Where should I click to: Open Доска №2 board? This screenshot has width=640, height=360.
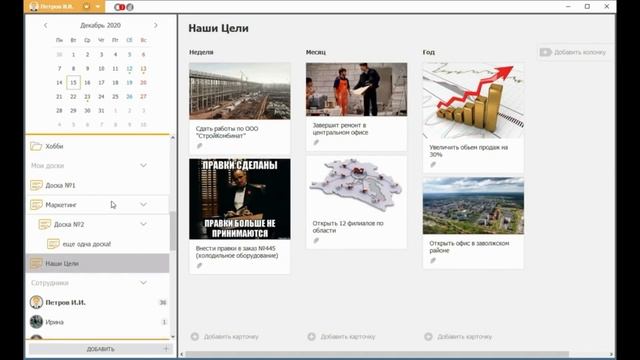tap(98, 224)
